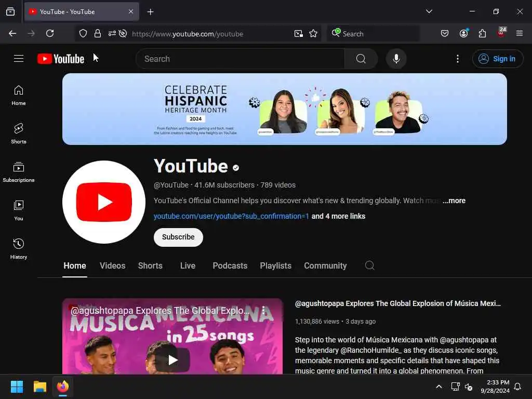Open the notifications bell in taskbar

pos(518,387)
